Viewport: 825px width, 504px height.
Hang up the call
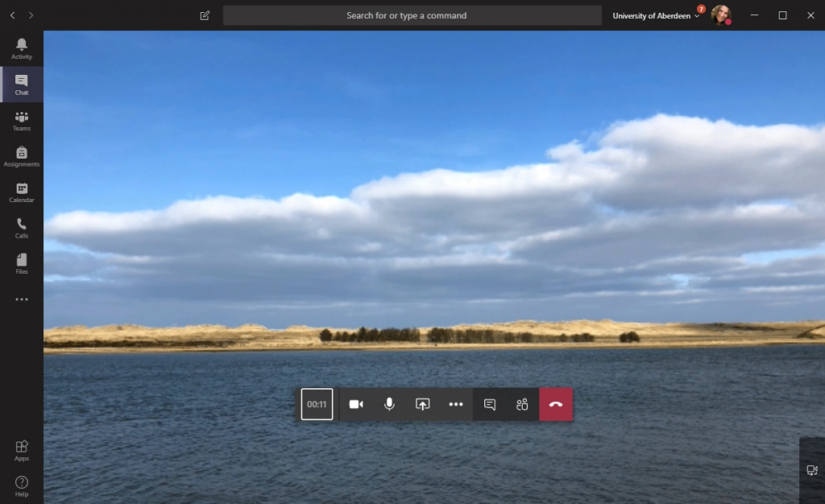pyautogui.click(x=556, y=404)
